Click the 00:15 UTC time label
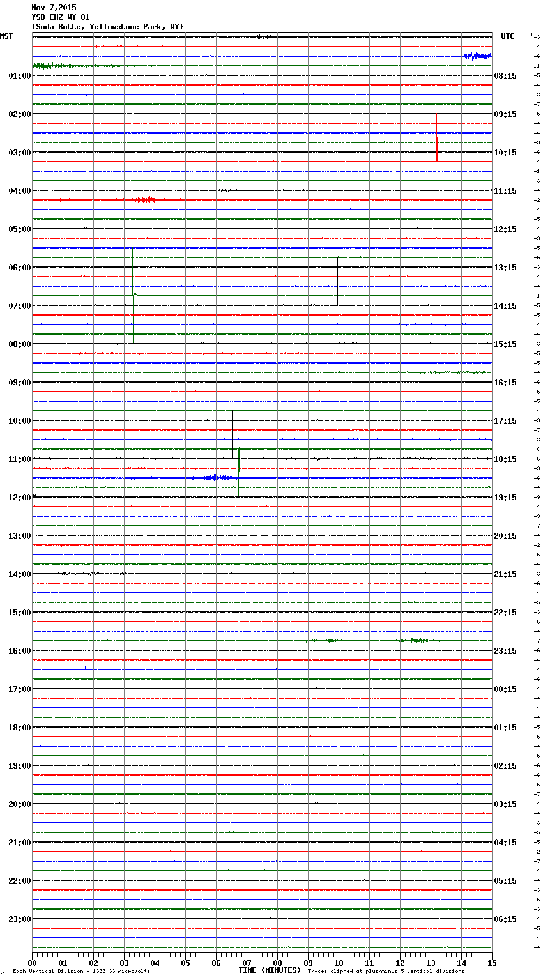 point(505,689)
